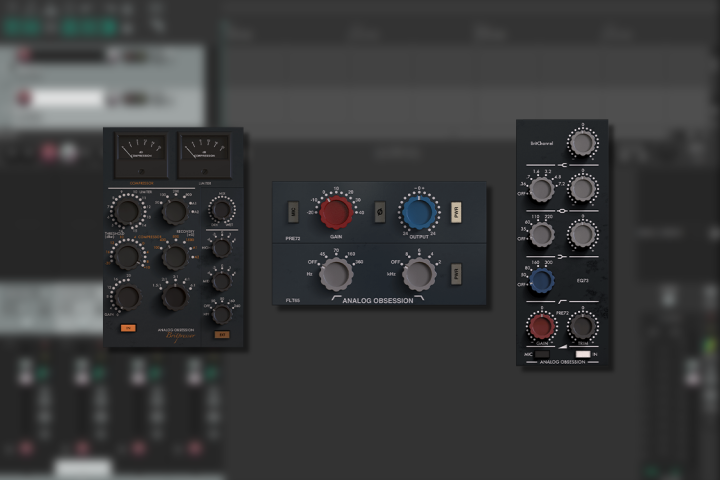Click the red GAIN knob on PRE72
This screenshot has width=720, height=480.
pyautogui.click(x=337, y=211)
